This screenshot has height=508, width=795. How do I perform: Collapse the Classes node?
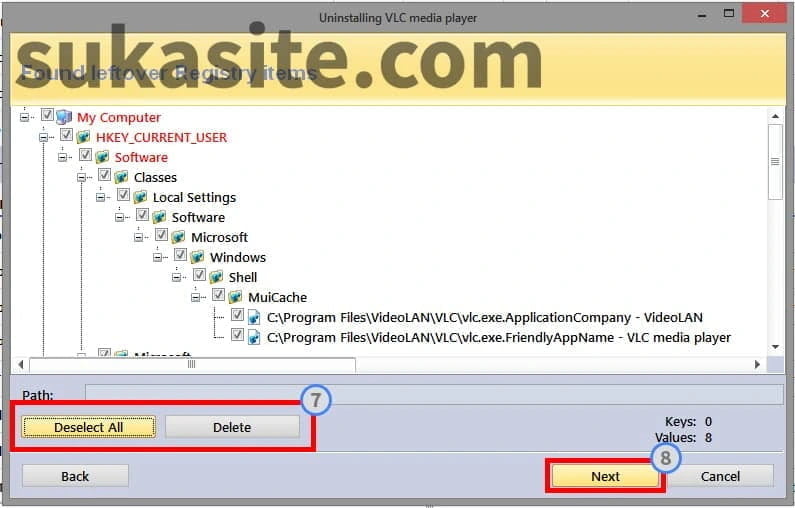point(82,177)
